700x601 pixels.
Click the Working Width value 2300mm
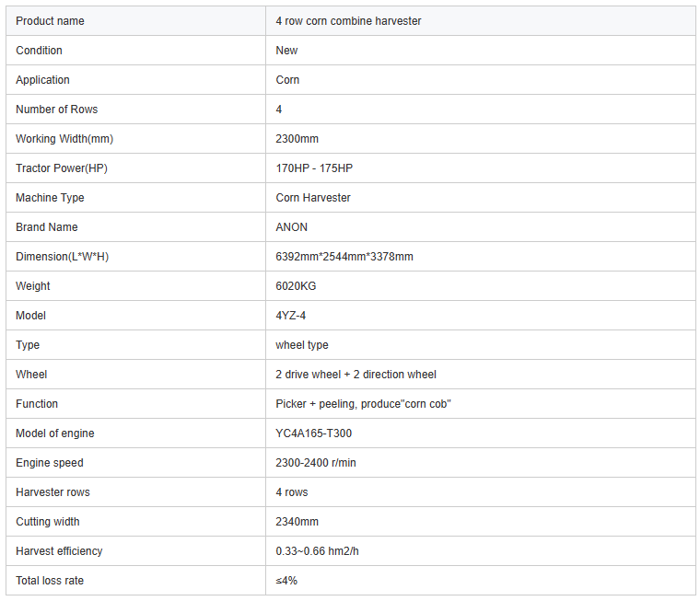(297, 139)
